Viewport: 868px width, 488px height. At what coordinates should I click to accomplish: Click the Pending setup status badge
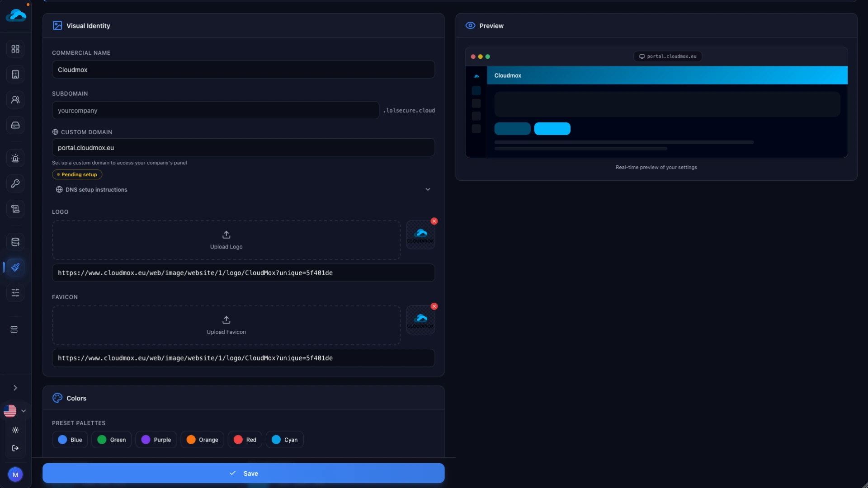pos(77,174)
